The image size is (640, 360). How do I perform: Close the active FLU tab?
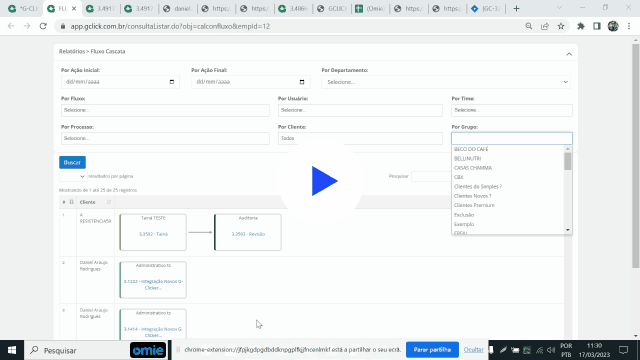pyautogui.click(x=74, y=9)
